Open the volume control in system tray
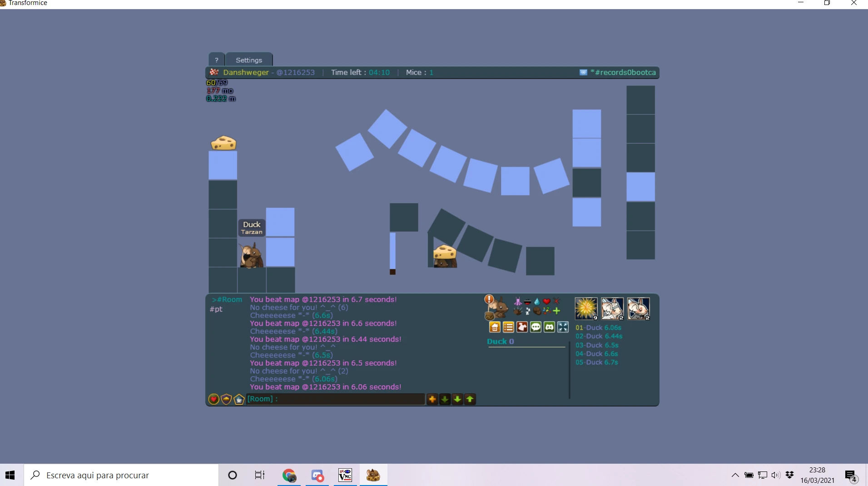The image size is (868, 486). (x=776, y=475)
